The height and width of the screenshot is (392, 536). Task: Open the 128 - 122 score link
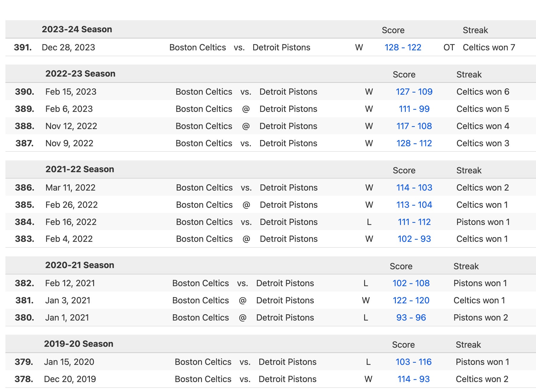403,47
